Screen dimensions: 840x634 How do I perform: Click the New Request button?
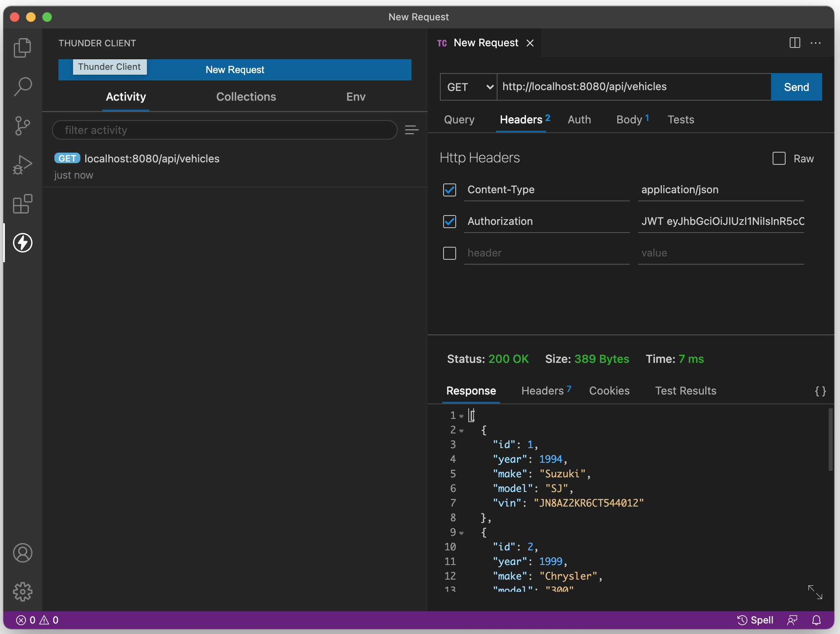[235, 70]
